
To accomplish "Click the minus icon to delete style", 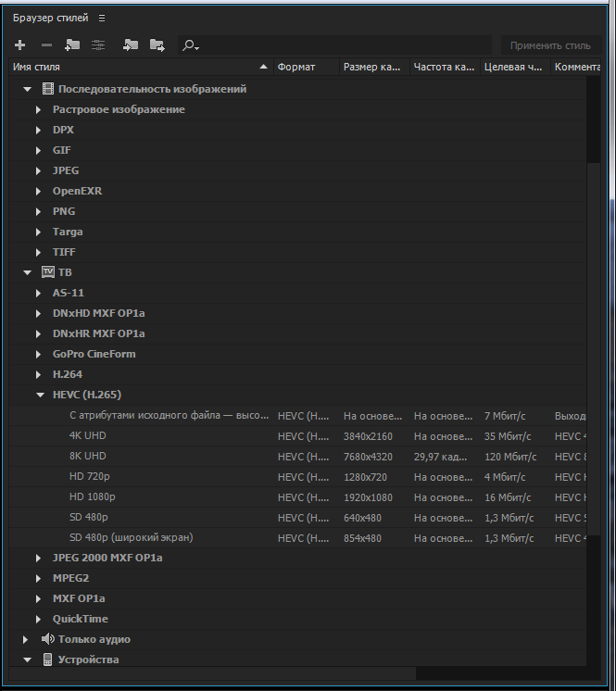I will point(46,45).
